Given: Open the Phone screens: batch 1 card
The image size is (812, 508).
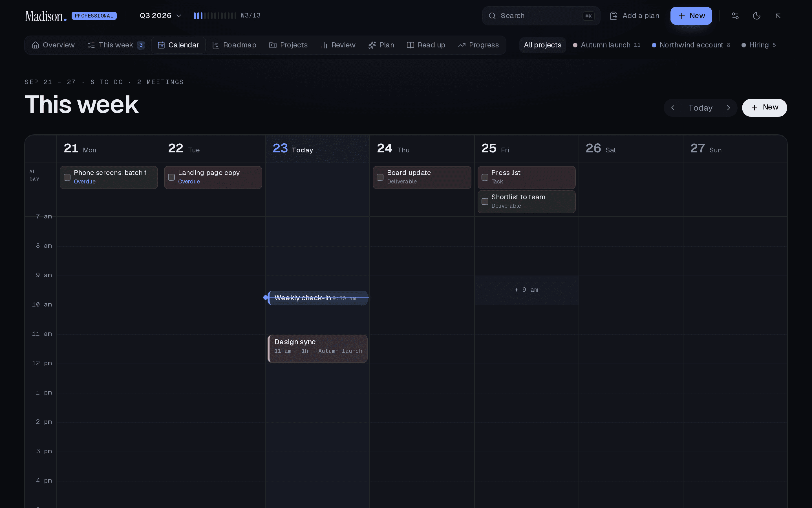Looking at the screenshot, I should 109,178.
